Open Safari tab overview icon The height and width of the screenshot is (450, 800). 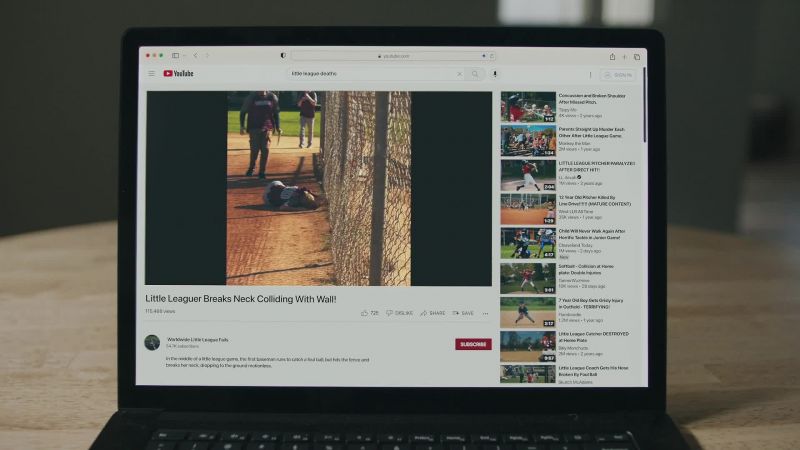pos(637,57)
